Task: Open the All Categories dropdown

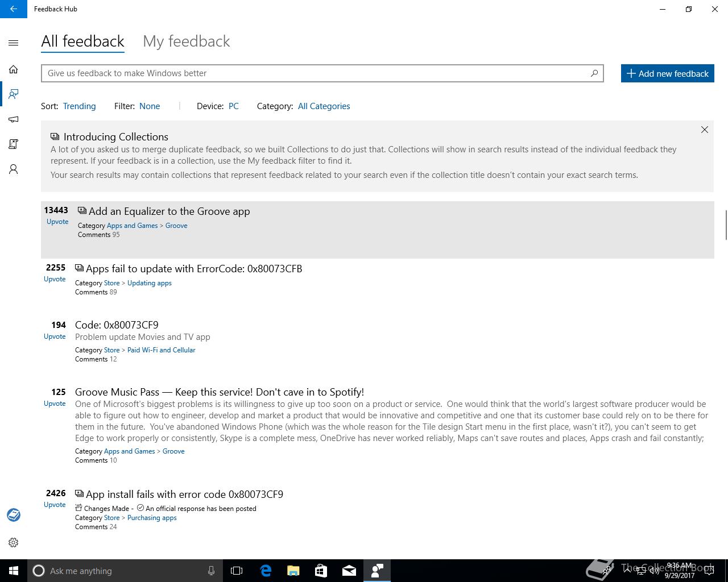Action: pos(324,106)
